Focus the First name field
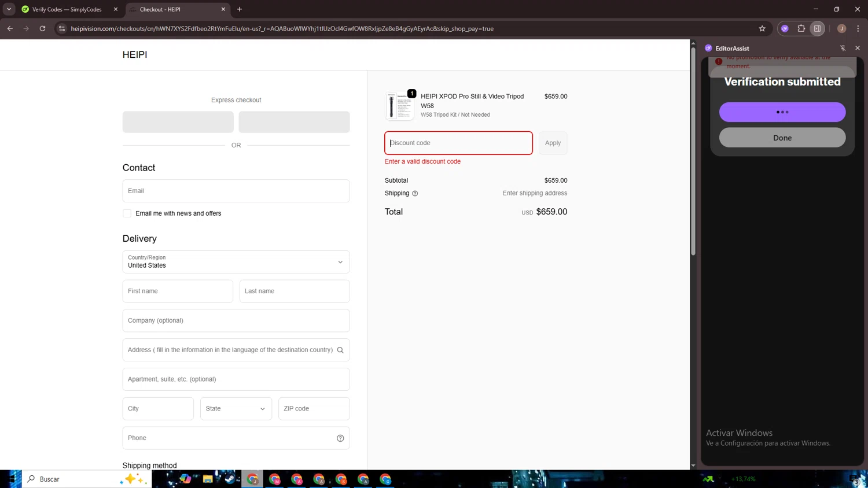Image resolution: width=868 pixels, height=488 pixels. pos(178,291)
